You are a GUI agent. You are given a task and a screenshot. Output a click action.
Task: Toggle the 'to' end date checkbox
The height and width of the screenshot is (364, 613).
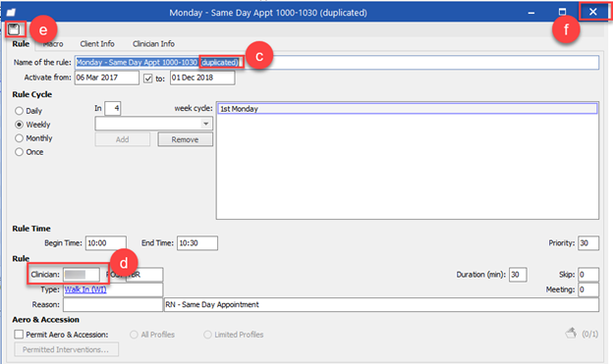tap(147, 78)
